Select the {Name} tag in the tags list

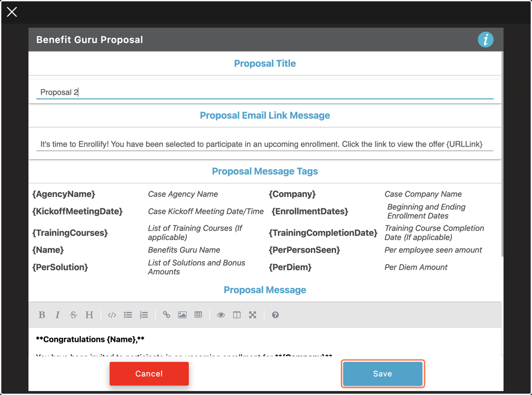coord(48,250)
